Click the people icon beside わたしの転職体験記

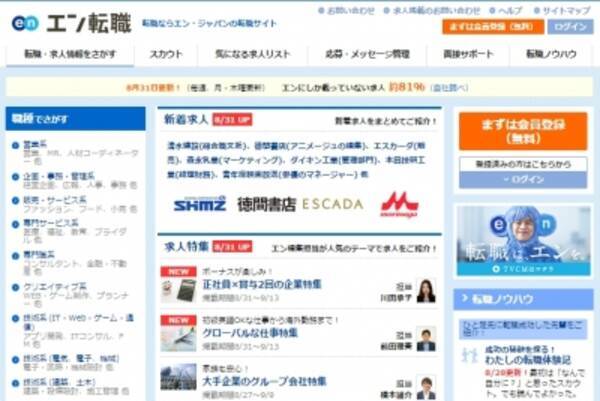pos(470,355)
